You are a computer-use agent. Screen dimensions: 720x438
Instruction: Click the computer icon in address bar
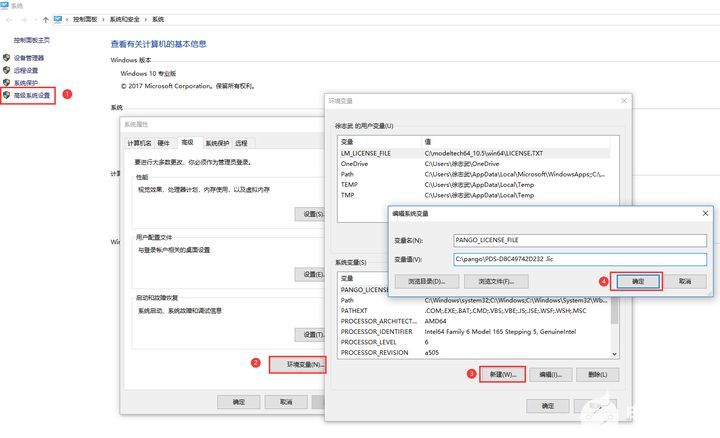coord(57,19)
